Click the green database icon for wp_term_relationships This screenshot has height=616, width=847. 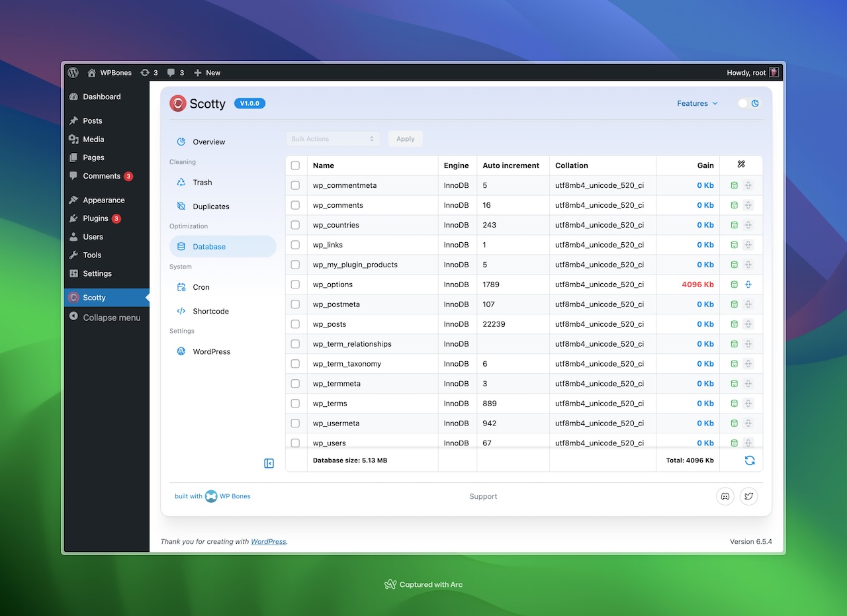[x=734, y=344]
